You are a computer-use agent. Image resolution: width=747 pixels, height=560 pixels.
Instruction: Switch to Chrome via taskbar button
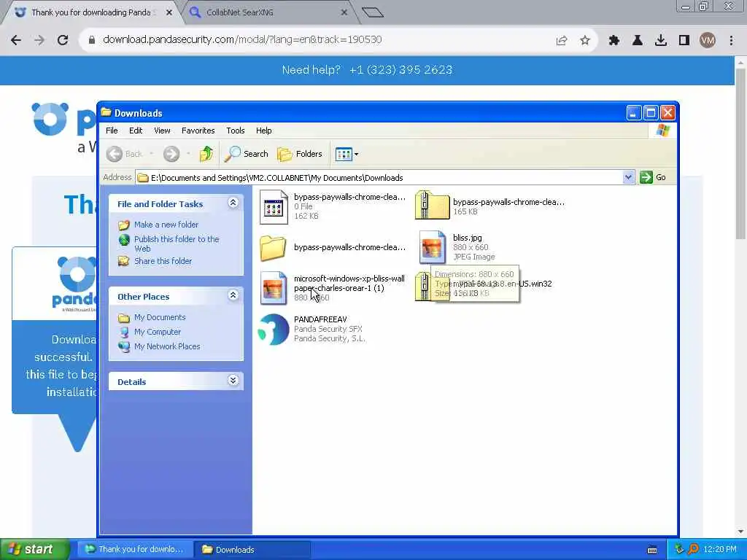click(135, 550)
